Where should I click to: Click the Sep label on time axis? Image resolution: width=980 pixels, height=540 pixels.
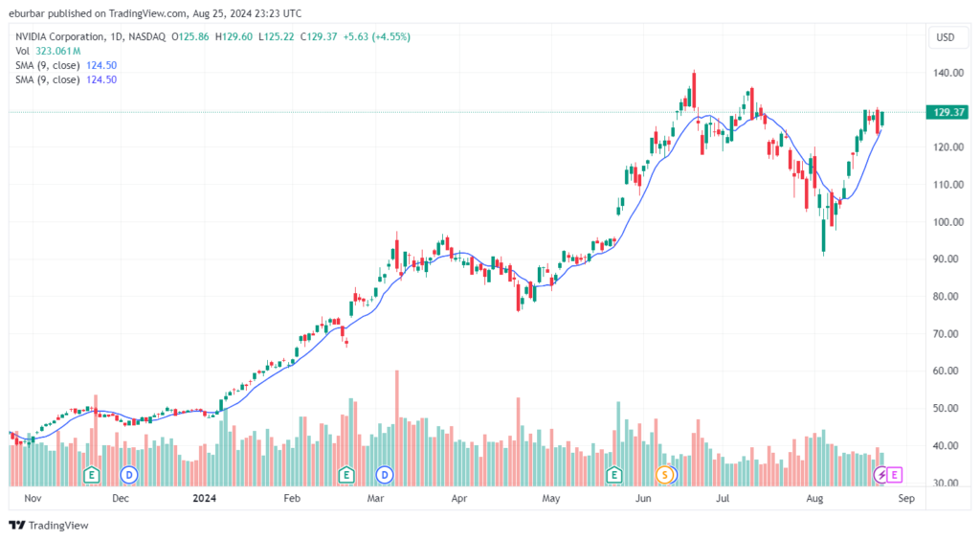click(907, 498)
